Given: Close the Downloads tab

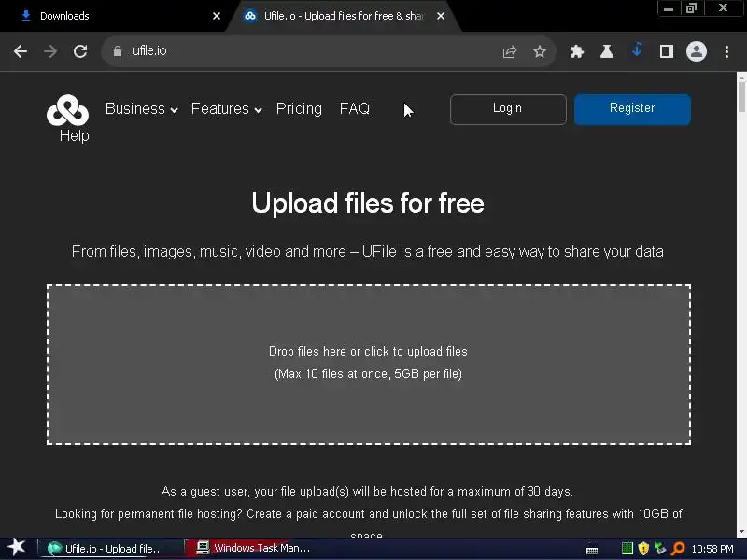Looking at the screenshot, I should 217,16.
